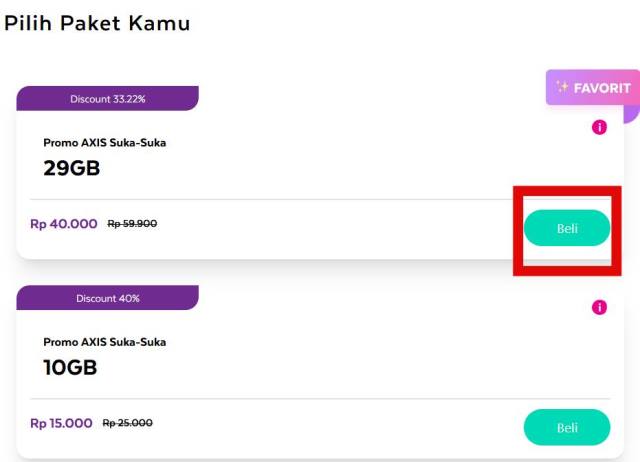
Task: Open the second Promo AXIS Suka-Suka title
Action: (x=104, y=342)
